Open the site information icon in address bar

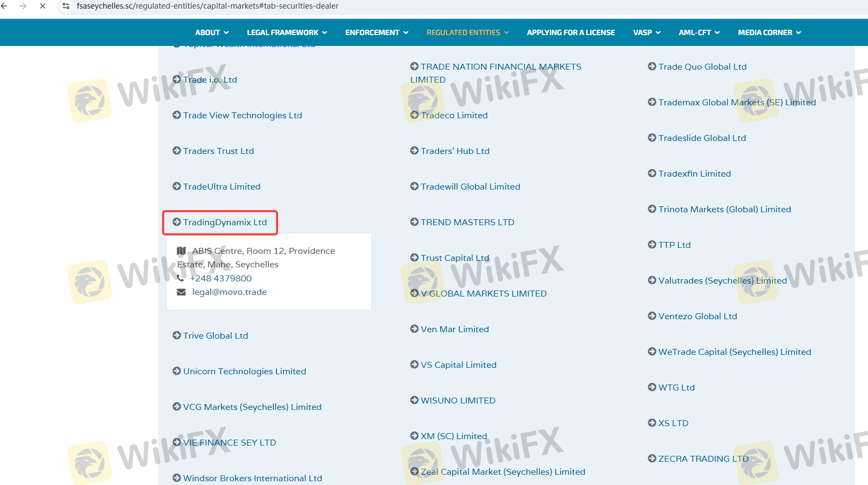pyautogui.click(x=66, y=6)
